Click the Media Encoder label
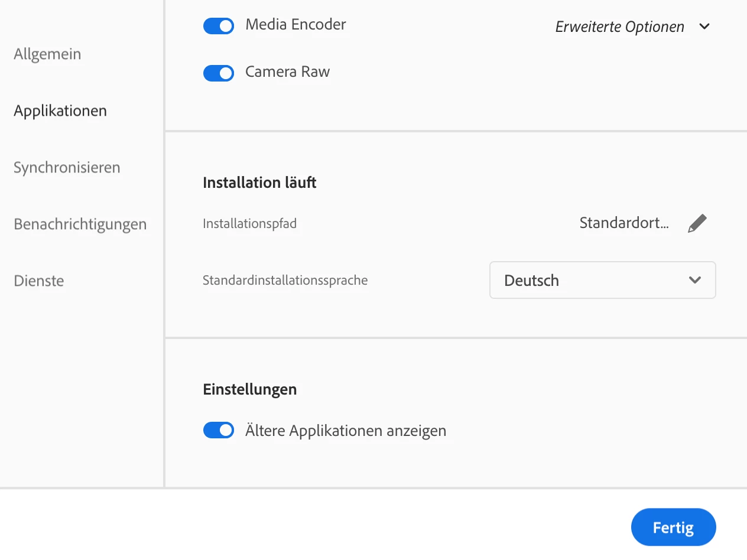 pyautogui.click(x=295, y=24)
